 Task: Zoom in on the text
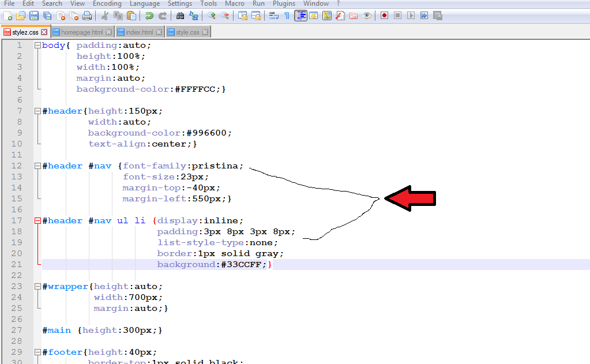(x=211, y=16)
